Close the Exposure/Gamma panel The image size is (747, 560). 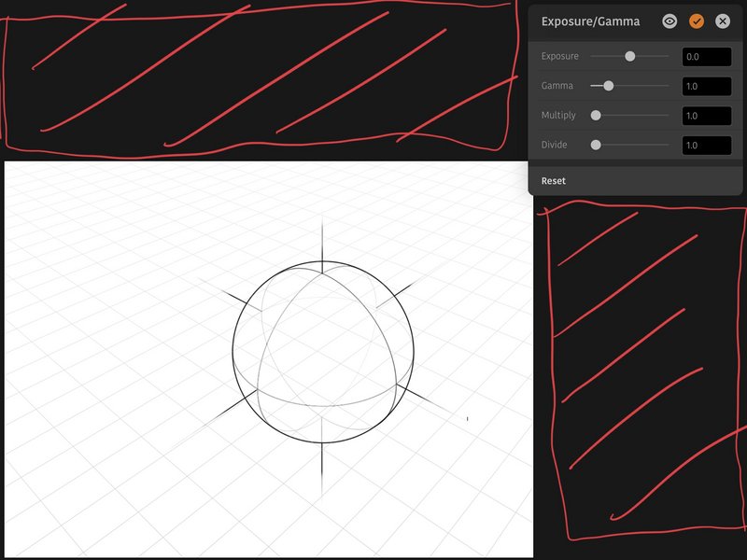[x=723, y=21]
